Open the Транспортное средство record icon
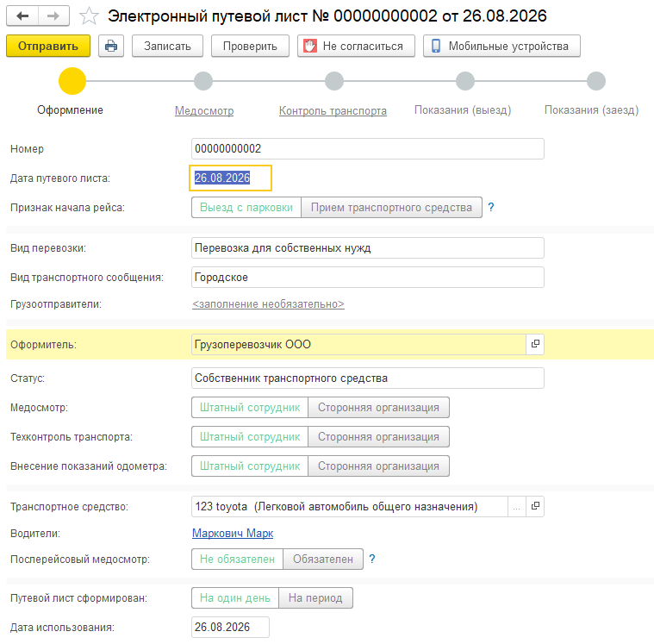The height and width of the screenshot is (644, 654). coord(535,506)
